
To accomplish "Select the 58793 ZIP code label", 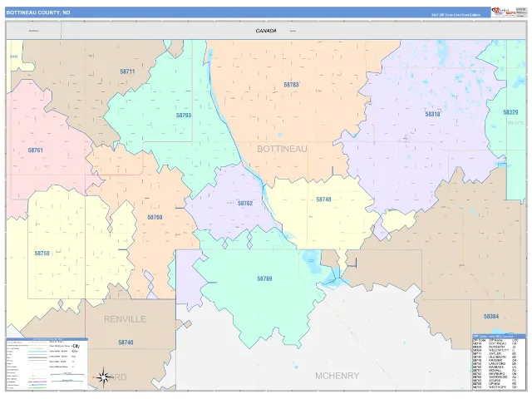I will [184, 116].
